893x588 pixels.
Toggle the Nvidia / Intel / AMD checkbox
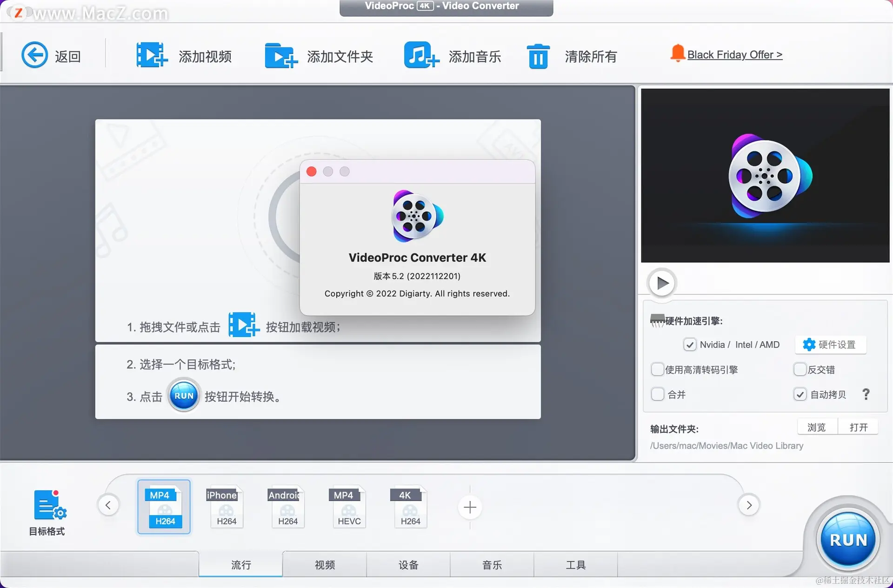[x=690, y=345]
